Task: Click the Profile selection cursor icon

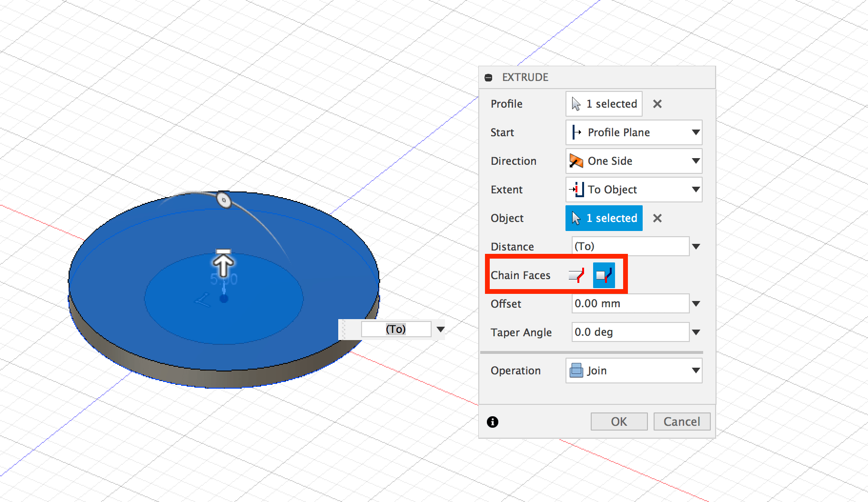Action: [576, 104]
